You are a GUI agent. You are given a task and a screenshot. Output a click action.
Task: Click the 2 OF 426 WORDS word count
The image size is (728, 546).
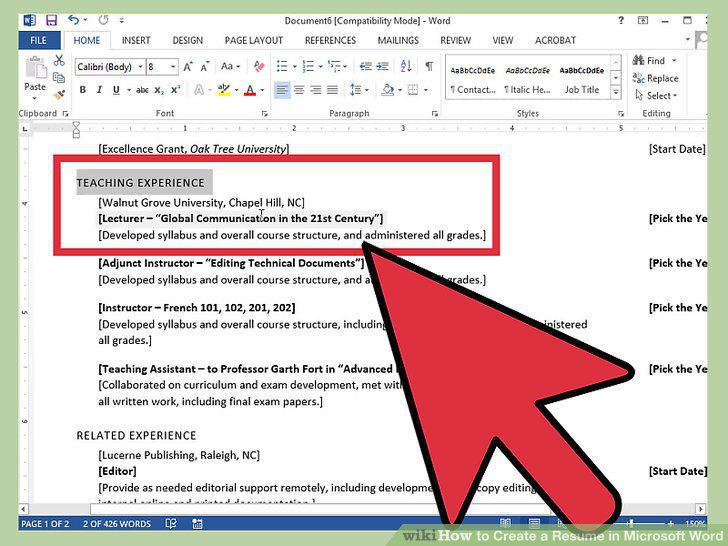pyautogui.click(x=117, y=524)
